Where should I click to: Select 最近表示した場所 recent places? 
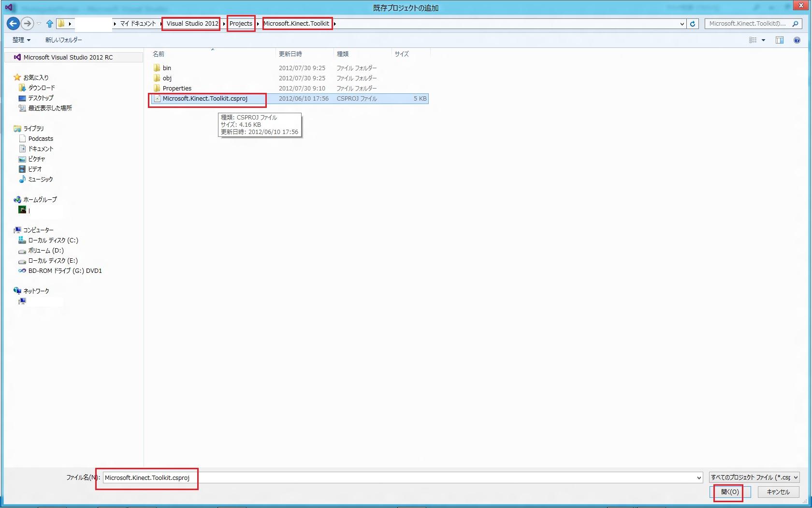[50, 108]
